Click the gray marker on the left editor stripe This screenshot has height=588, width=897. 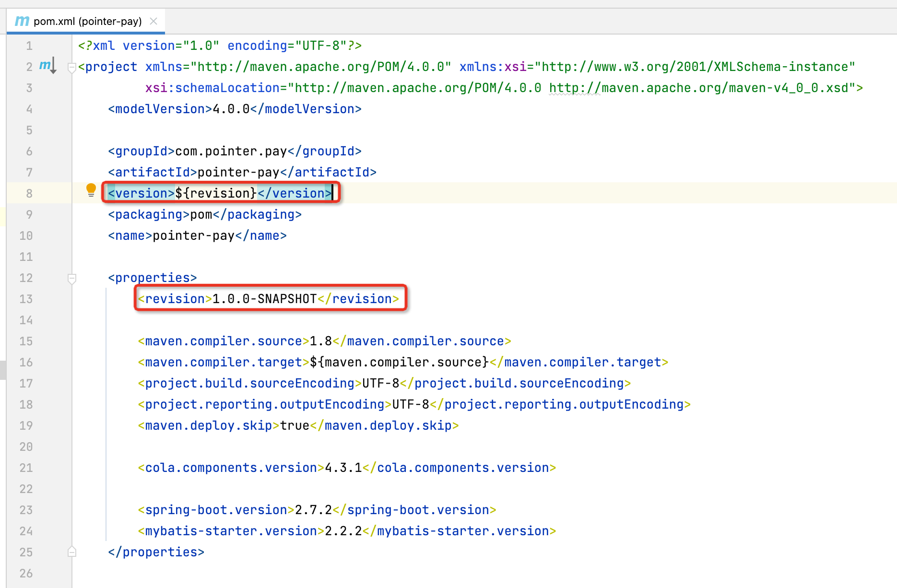point(2,369)
